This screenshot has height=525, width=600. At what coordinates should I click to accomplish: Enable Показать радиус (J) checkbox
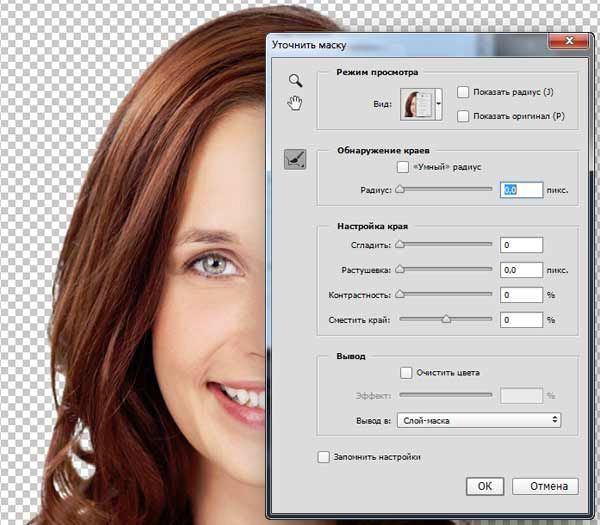tap(463, 92)
